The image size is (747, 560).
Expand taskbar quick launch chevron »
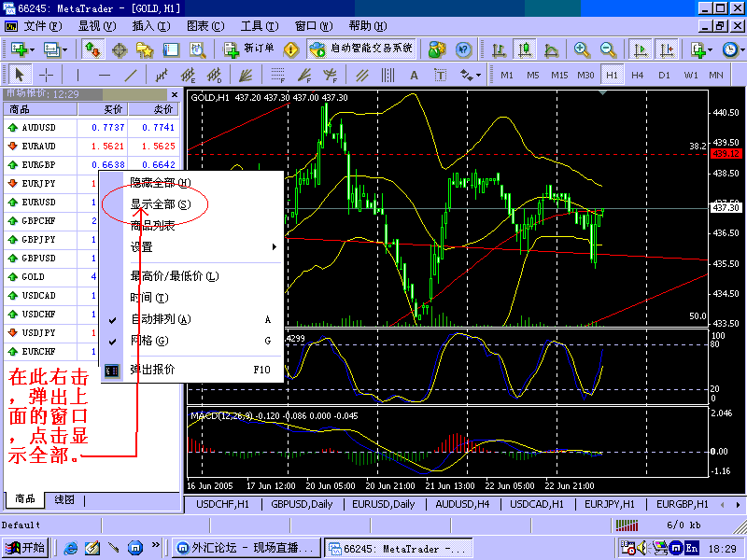point(155,545)
